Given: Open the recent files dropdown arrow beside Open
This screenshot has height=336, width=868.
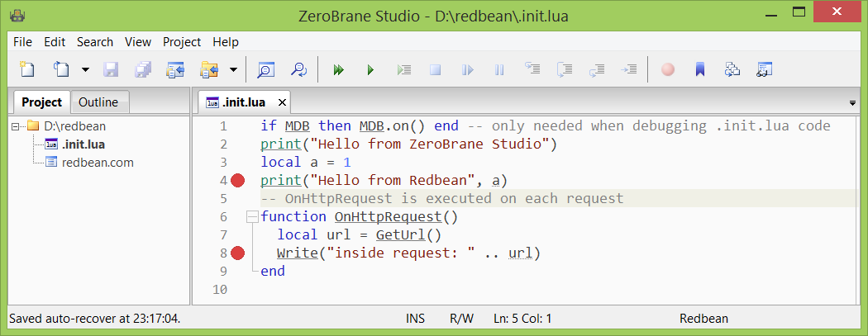Looking at the screenshot, I should click(85, 69).
